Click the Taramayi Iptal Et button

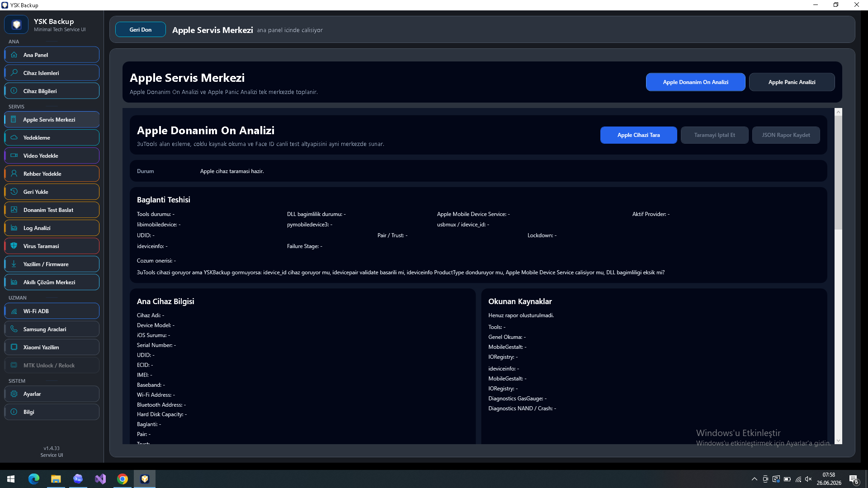coord(714,135)
